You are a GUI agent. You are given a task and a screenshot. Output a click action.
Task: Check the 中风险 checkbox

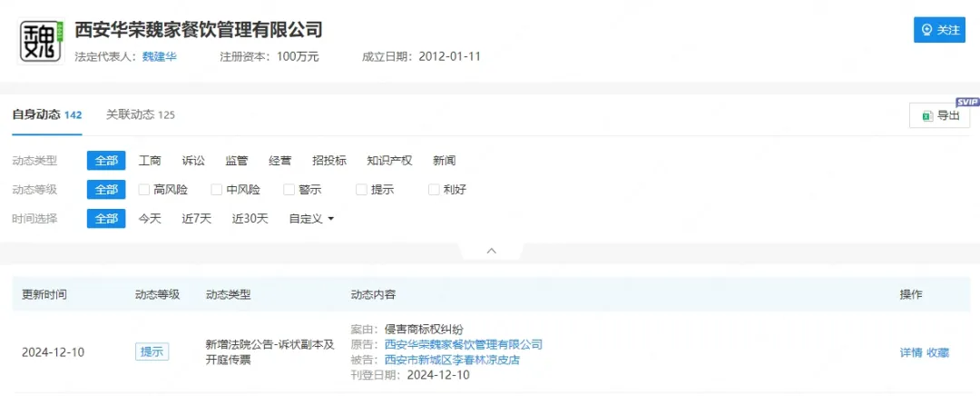click(x=217, y=190)
